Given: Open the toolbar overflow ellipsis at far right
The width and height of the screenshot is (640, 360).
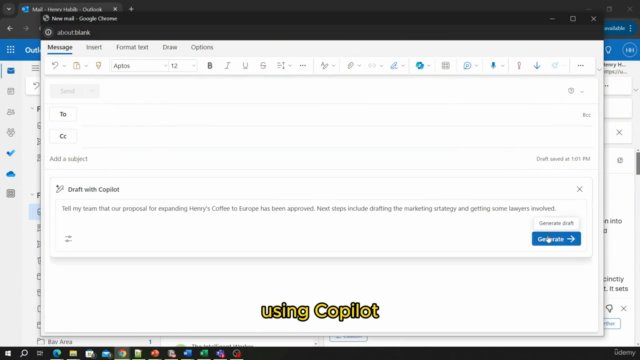Looking at the screenshot, I should (580, 65).
